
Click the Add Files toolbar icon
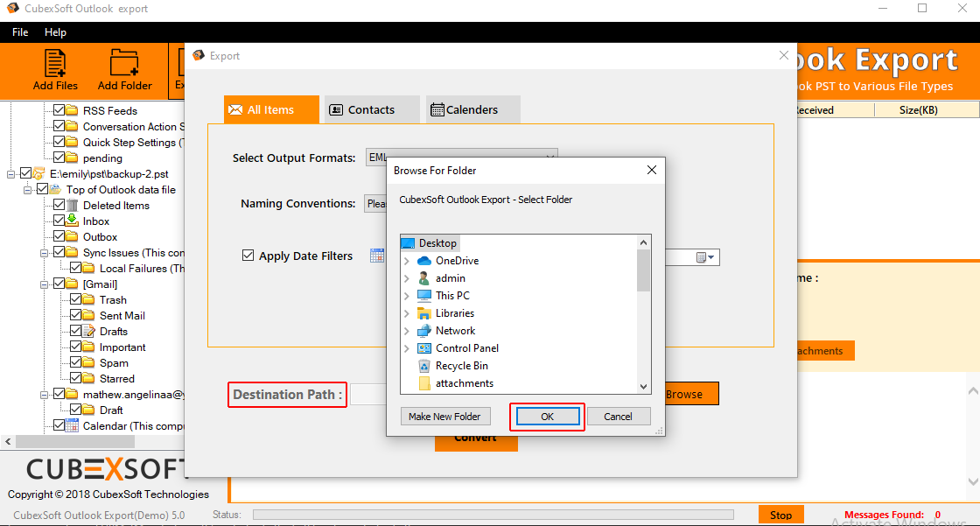55,65
